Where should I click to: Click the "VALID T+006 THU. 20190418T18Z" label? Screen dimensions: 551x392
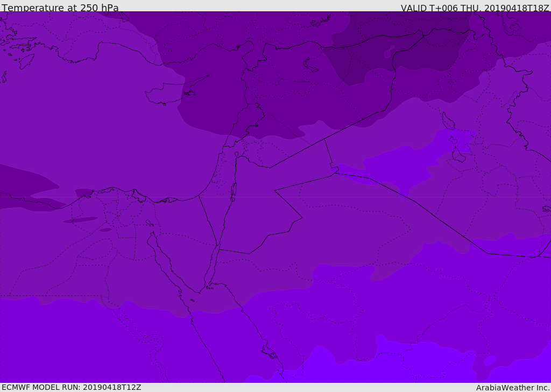475,8
